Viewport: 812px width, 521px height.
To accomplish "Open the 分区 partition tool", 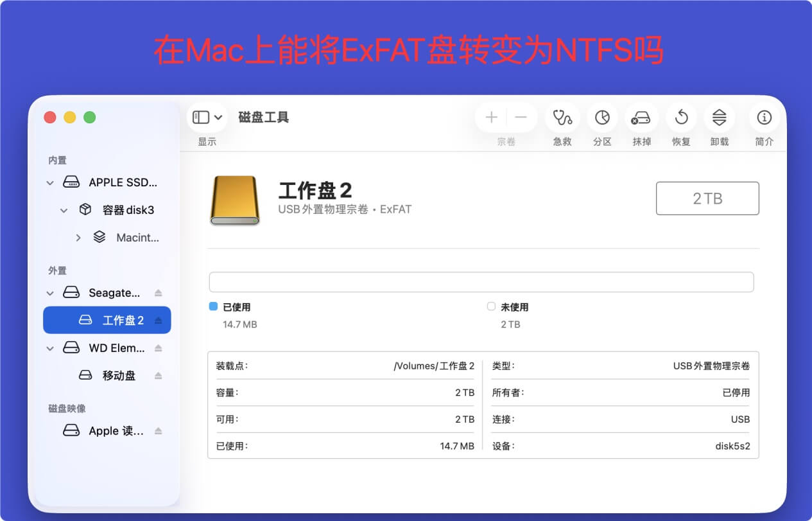I will 601,118.
